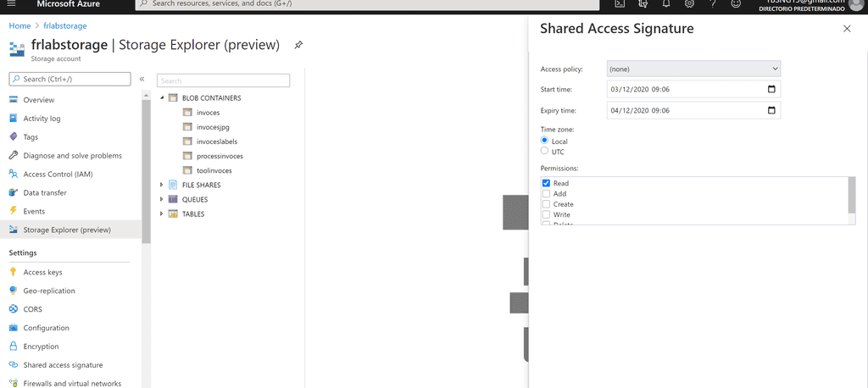Viewport: 868px width, 388px height.
Task: Open the notifications bell icon
Action: pos(666,4)
